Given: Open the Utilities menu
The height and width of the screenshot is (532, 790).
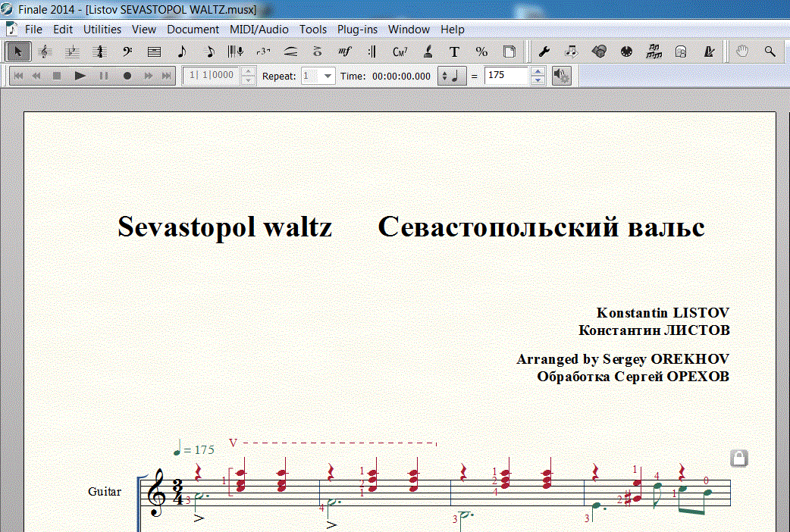Looking at the screenshot, I should [x=102, y=30].
